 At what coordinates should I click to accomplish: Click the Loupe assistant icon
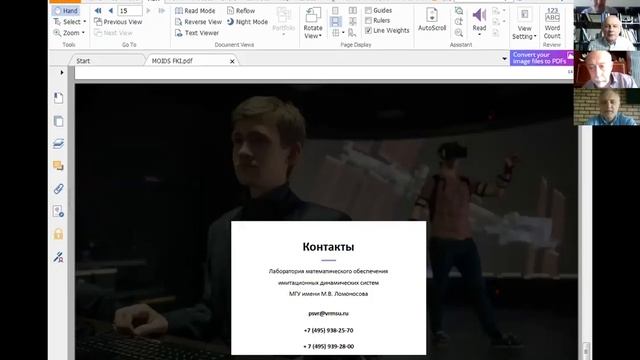tap(459, 21)
